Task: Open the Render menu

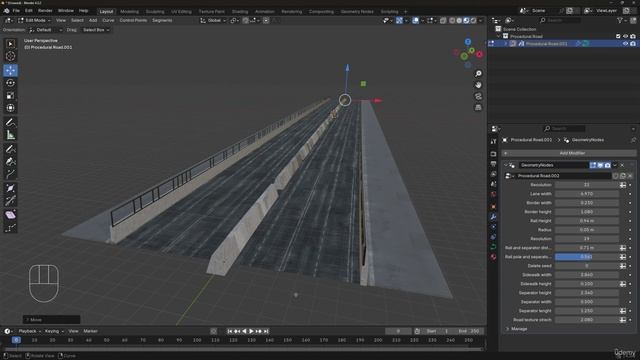Action: (45, 11)
